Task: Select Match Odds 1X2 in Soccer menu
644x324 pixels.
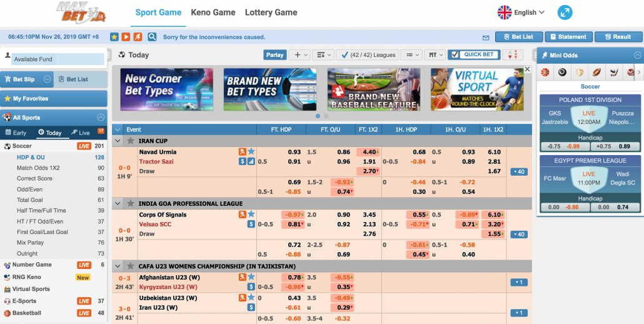Action: [x=38, y=168]
